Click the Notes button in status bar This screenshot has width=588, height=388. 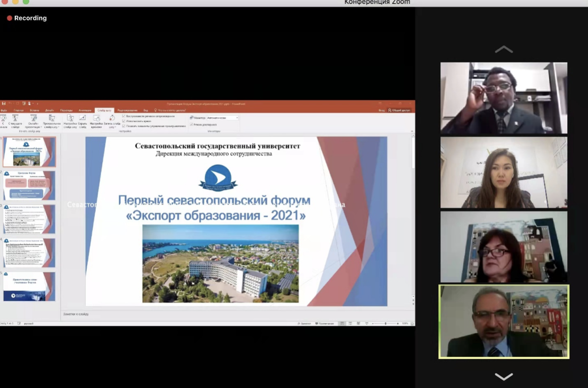(x=304, y=324)
